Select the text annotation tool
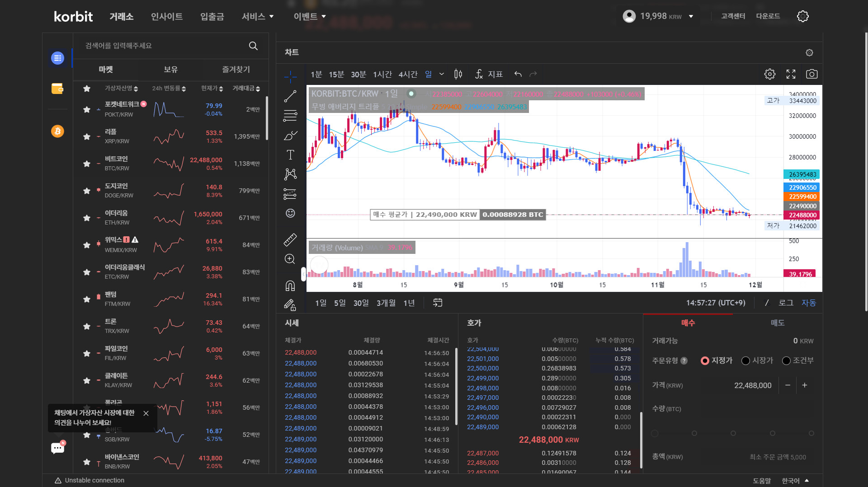Screen dimensions: 868x487 [290, 155]
